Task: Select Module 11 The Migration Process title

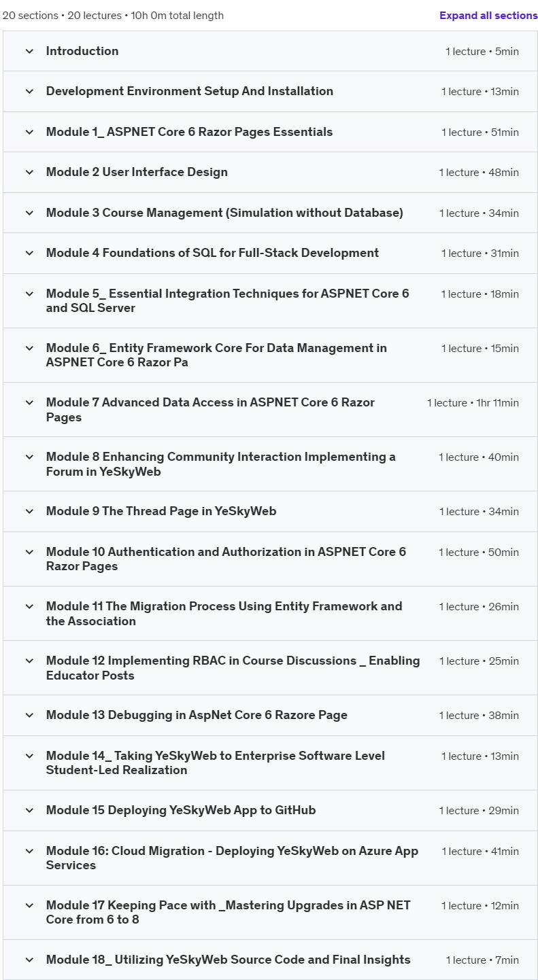Action: tap(224, 613)
